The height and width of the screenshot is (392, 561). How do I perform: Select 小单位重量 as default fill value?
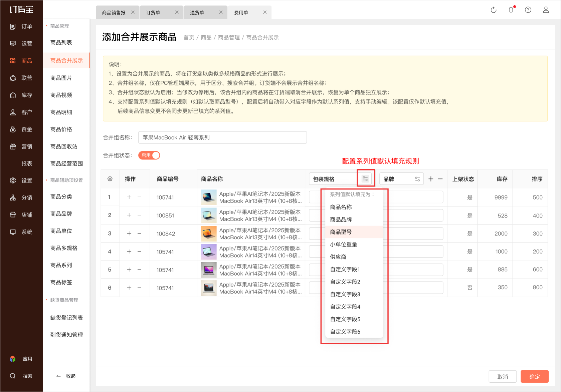(354, 244)
